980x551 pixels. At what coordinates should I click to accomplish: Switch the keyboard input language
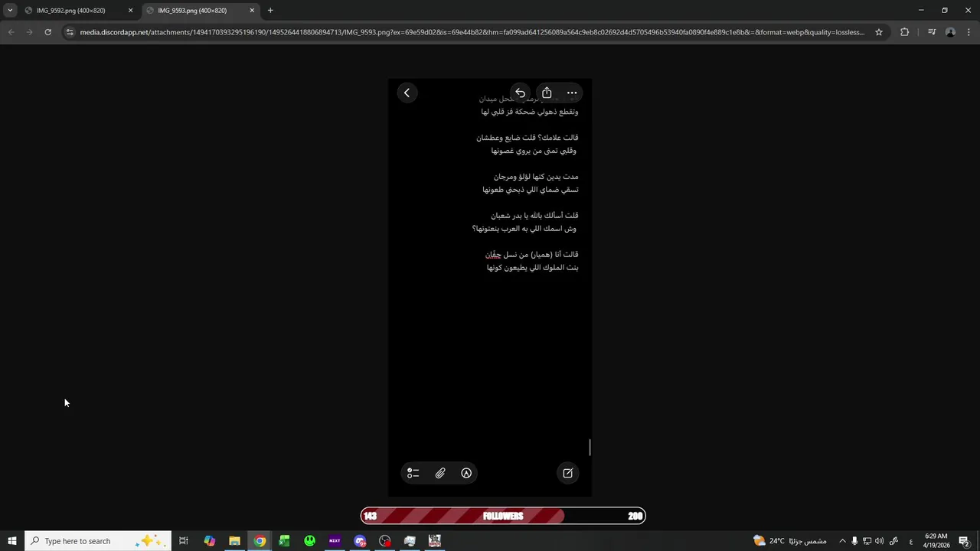point(910,541)
